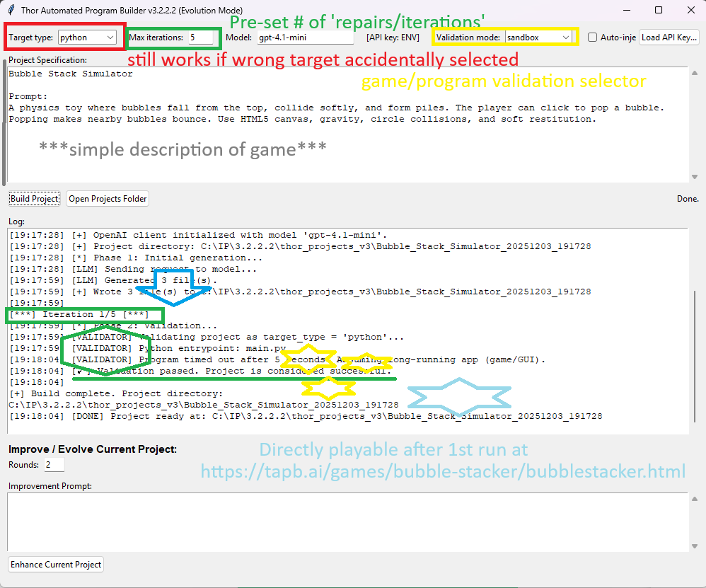Select the Rounds number field

click(54, 465)
